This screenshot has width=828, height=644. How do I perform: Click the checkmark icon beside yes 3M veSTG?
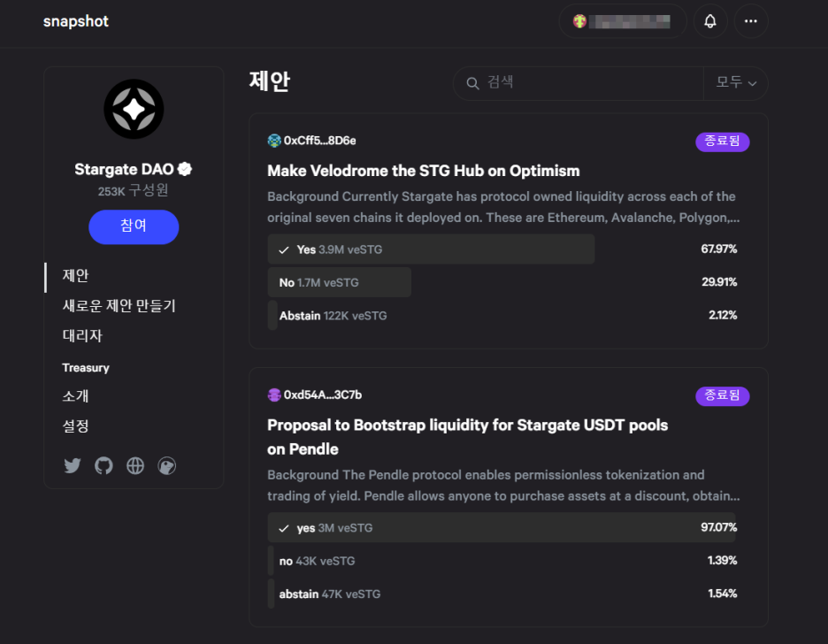[x=284, y=528]
